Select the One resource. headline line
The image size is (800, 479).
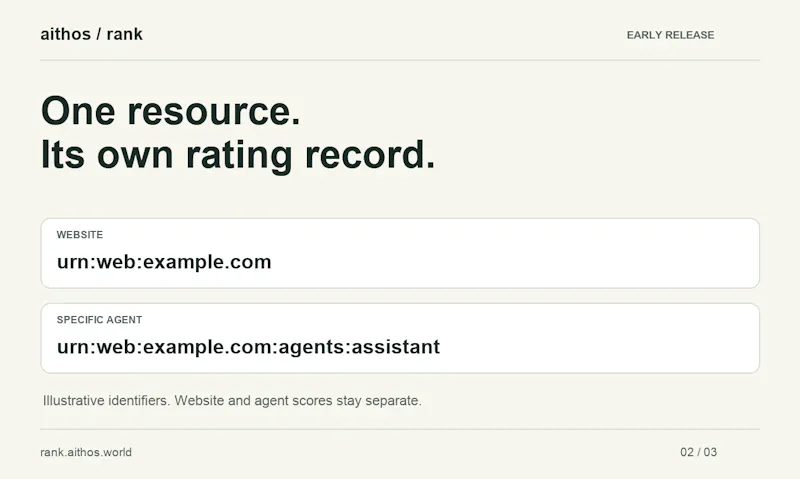tap(170, 111)
